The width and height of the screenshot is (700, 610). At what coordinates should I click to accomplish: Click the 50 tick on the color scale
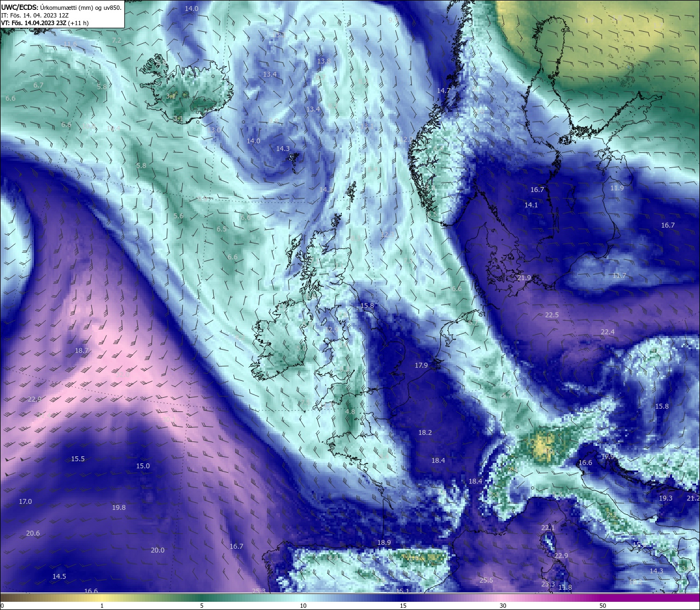click(x=603, y=606)
